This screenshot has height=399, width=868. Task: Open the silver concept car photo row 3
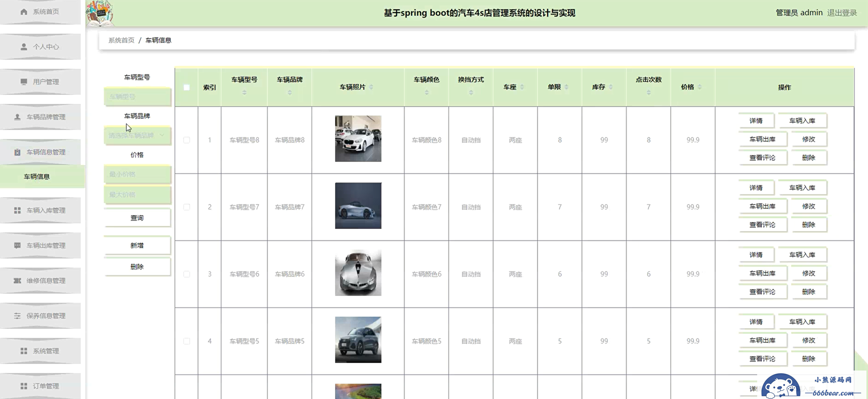tap(358, 273)
